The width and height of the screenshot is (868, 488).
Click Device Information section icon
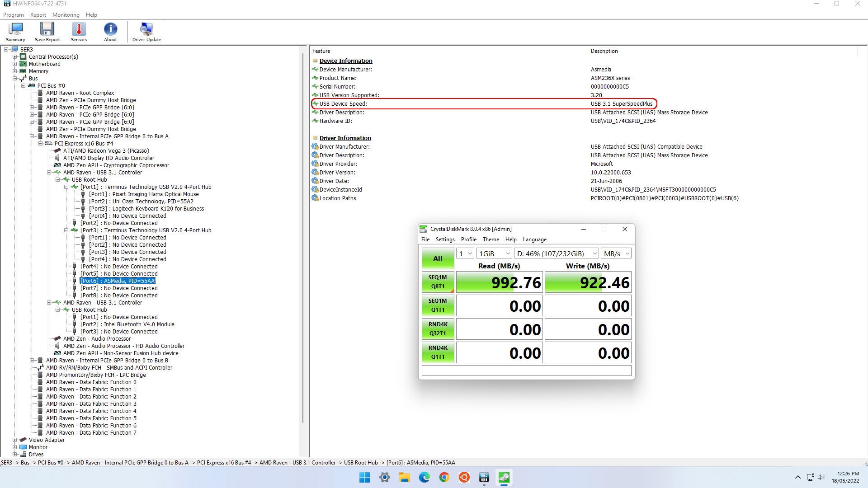315,61
